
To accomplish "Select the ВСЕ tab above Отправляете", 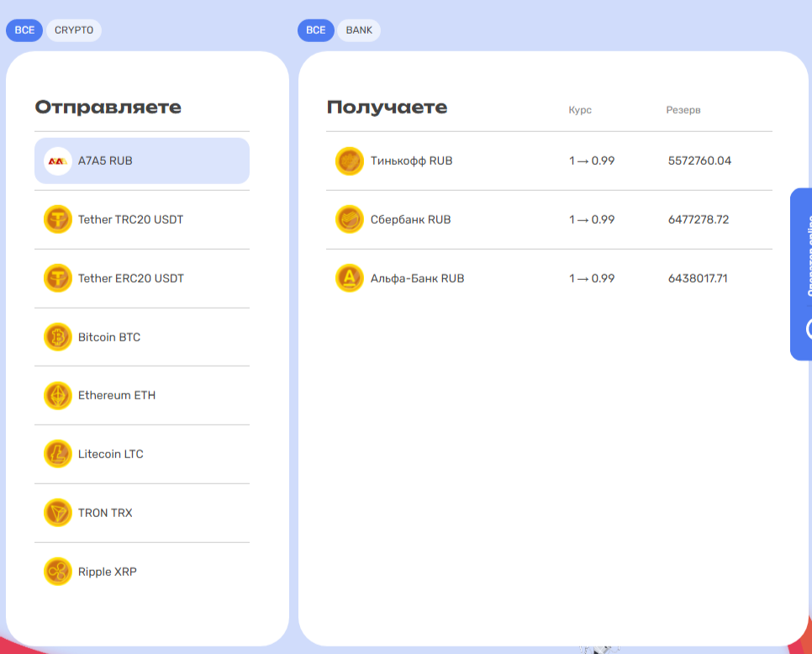I will pos(24,30).
